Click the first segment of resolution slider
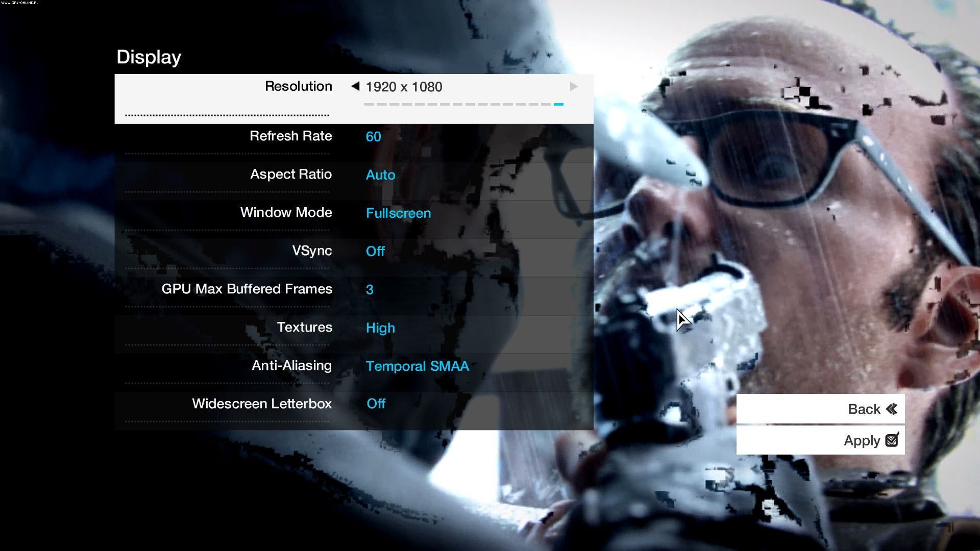The height and width of the screenshot is (551, 980). click(369, 104)
